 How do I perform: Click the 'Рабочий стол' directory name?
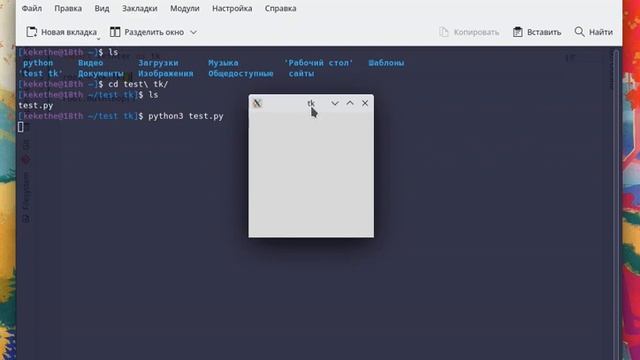point(319,63)
